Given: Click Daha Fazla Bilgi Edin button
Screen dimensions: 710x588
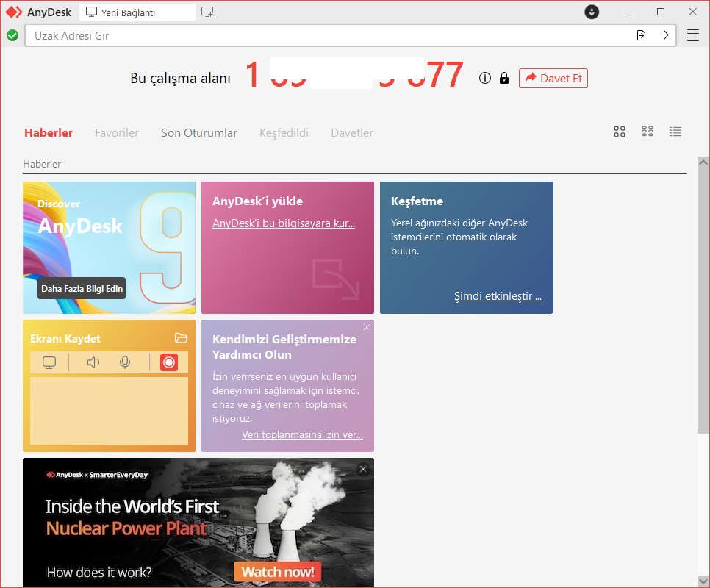Looking at the screenshot, I should 82,288.
